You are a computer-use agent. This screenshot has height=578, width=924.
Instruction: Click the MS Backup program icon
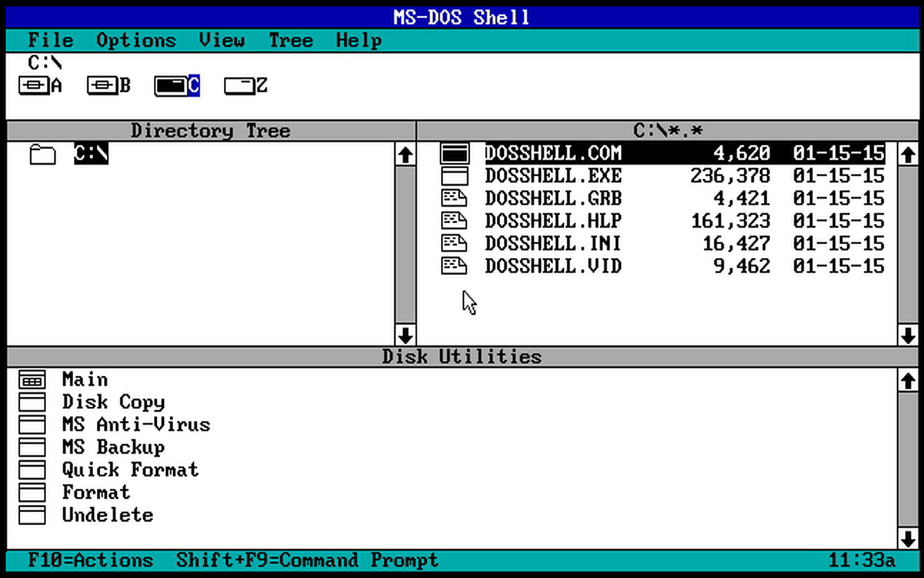[x=32, y=447]
